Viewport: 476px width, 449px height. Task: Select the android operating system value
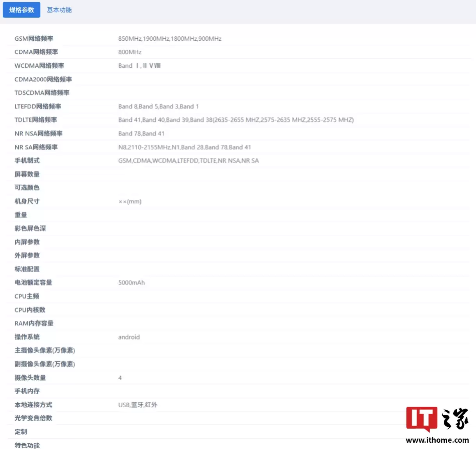[129, 337]
